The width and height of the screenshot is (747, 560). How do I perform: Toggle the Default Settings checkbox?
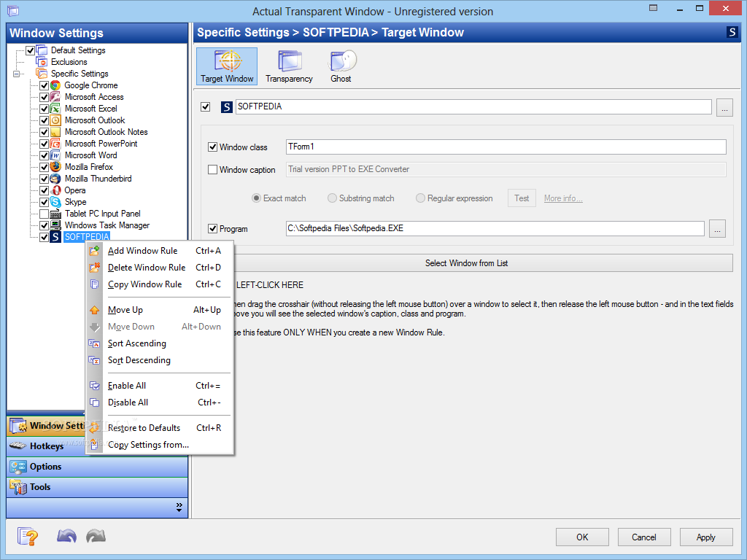[30, 50]
